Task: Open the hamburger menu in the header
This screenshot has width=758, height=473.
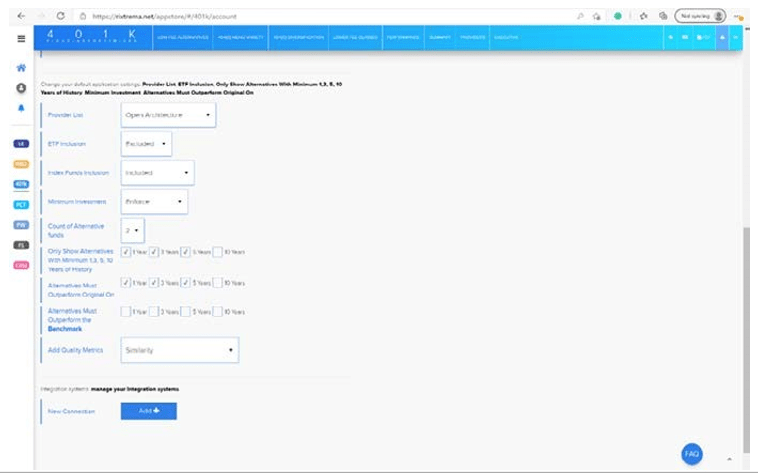Action: [21, 39]
